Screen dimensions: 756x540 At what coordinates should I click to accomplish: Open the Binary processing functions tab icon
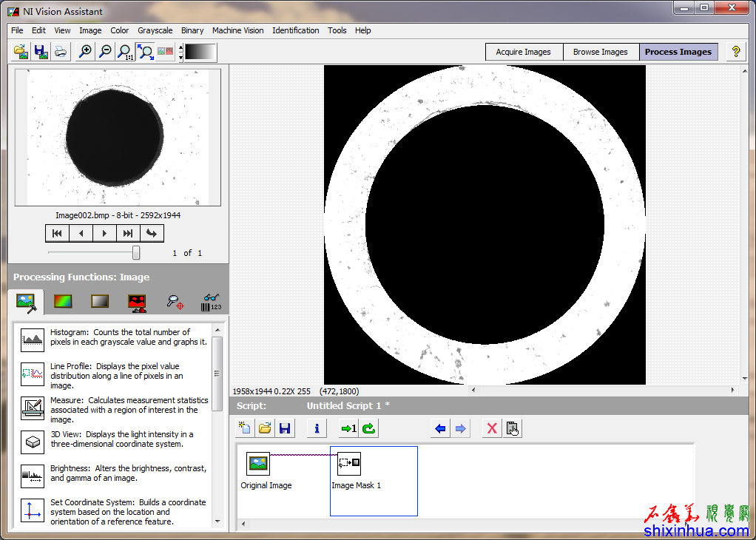pos(137,302)
